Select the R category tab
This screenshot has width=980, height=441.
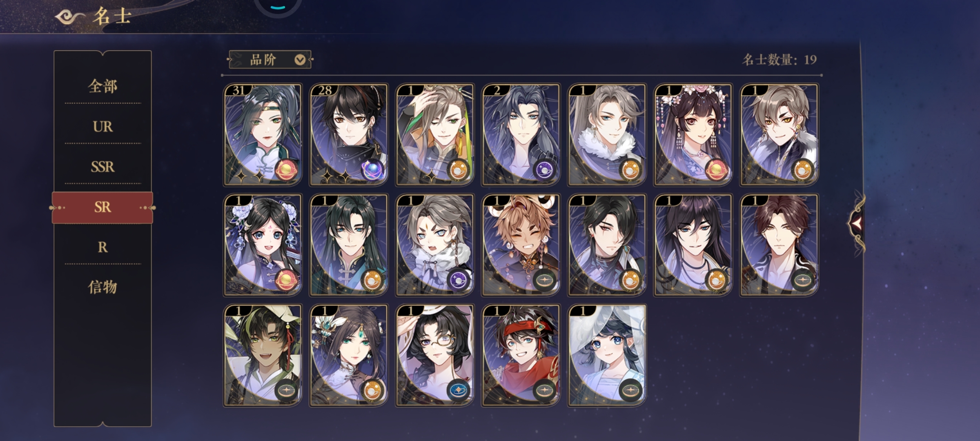pyautogui.click(x=102, y=247)
